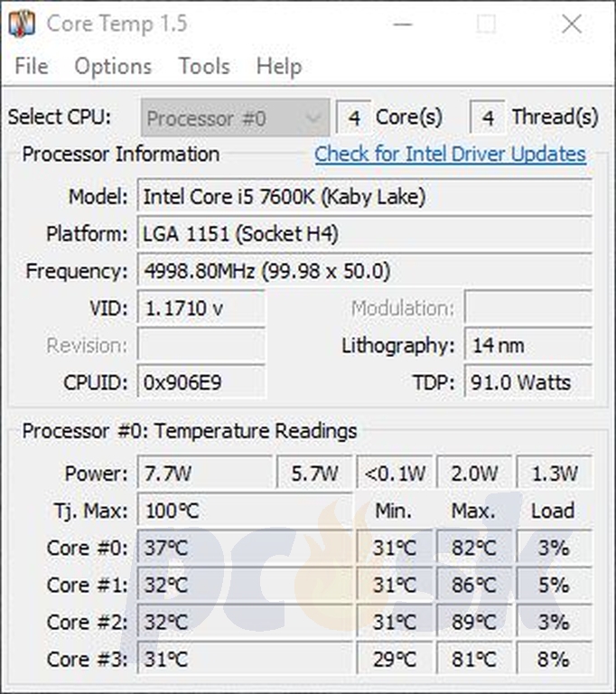Screen dimensions: 616x694
Task: Expand the Processor #0 dropdown
Action: 236,117
